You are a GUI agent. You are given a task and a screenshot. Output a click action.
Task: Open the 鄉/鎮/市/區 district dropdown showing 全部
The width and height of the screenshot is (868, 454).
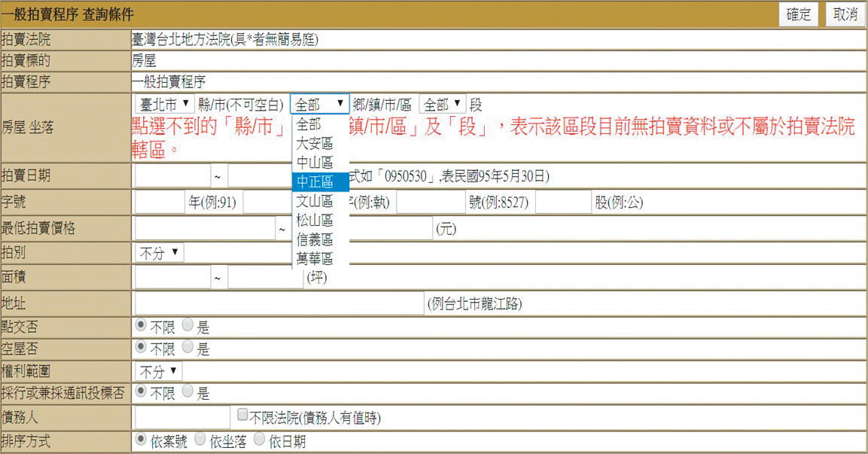click(319, 104)
